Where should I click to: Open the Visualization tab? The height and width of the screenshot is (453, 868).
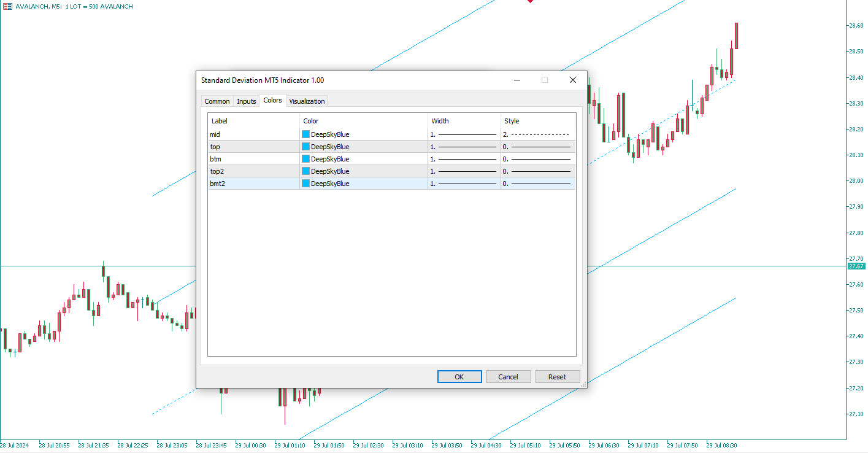coord(307,101)
